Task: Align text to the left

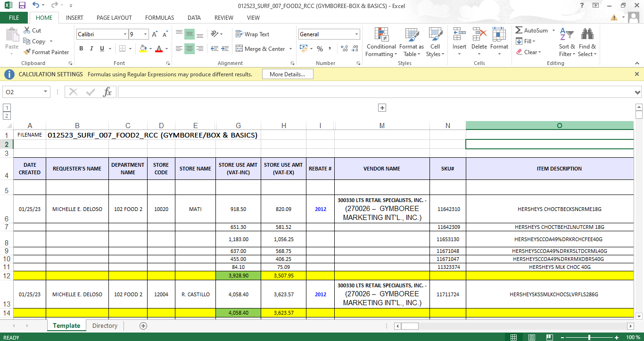Action: click(x=179, y=49)
